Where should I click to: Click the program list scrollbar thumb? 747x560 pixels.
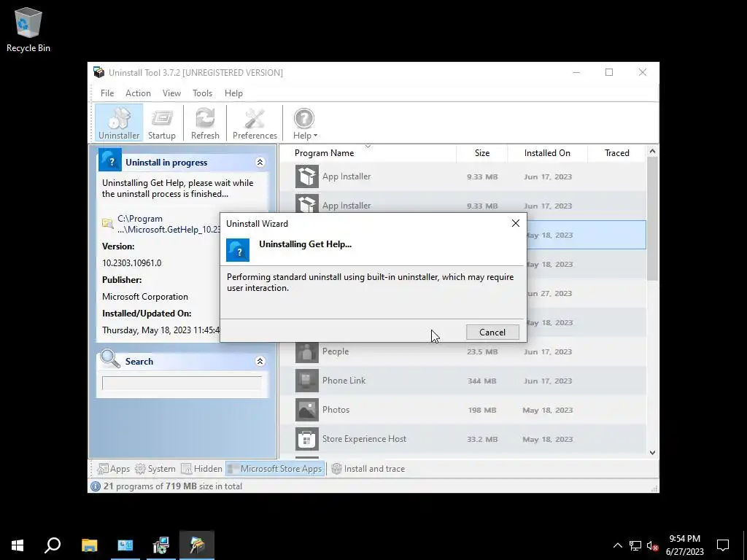[x=652, y=218]
